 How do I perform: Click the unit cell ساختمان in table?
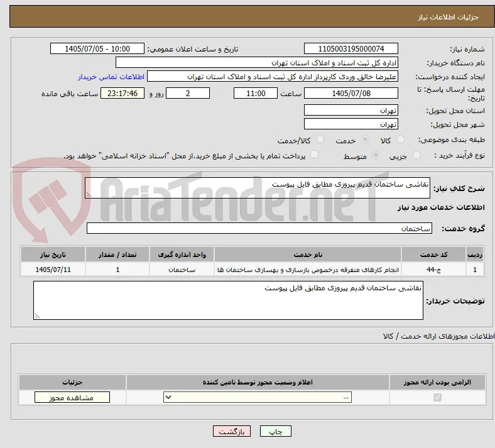click(x=182, y=270)
